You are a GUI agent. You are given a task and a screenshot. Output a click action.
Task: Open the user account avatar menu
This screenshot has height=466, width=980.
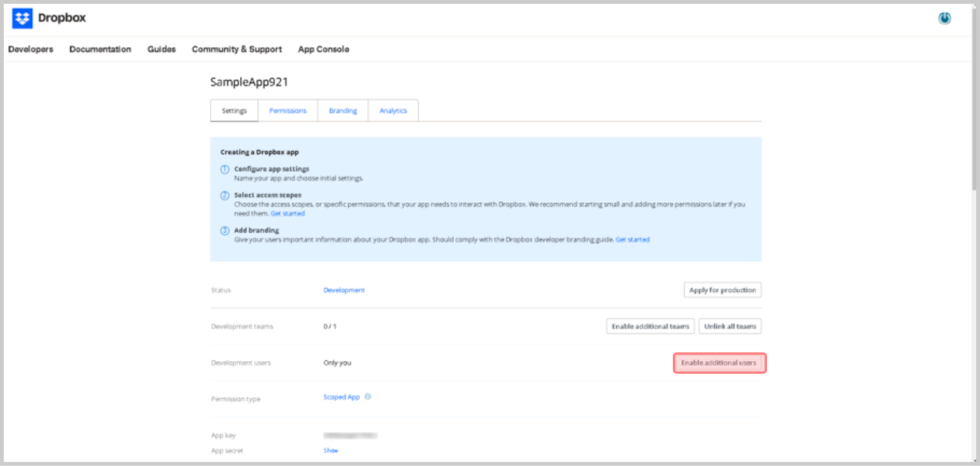[x=944, y=19]
